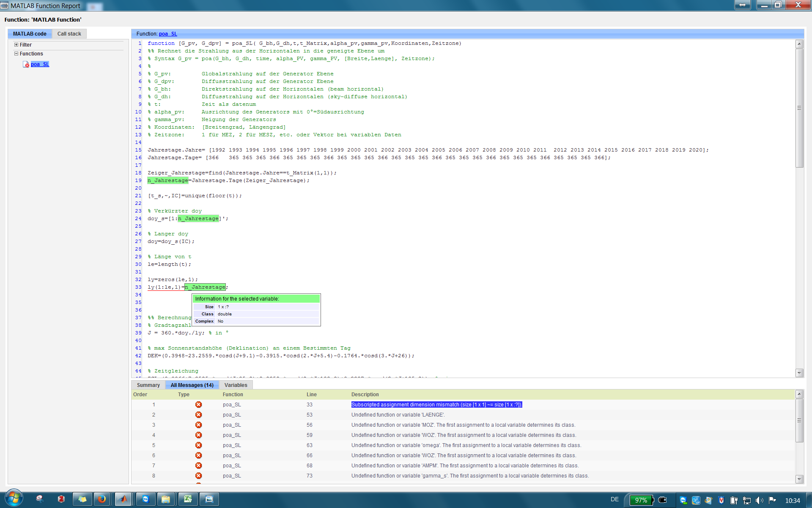Click the poa_SL function error file icon
The width and height of the screenshot is (812, 508).
click(26, 64)
